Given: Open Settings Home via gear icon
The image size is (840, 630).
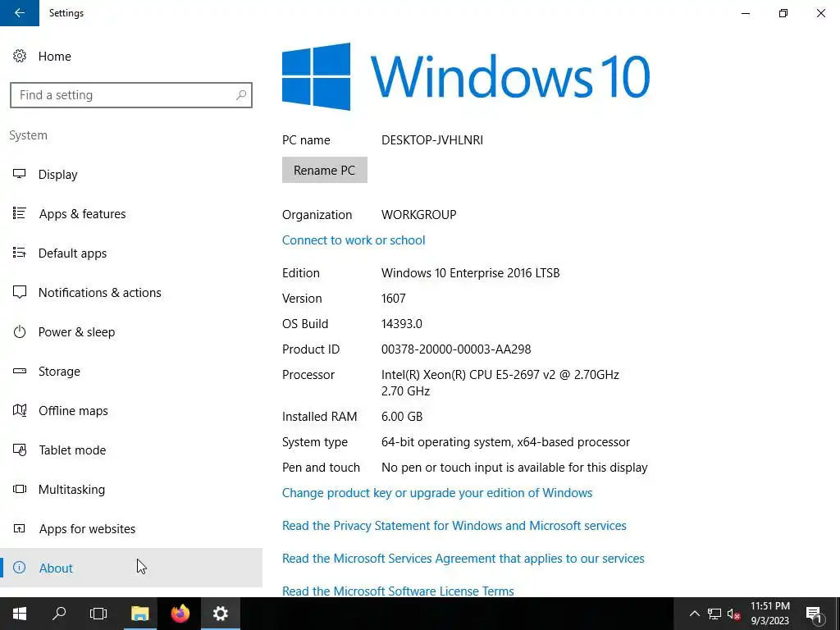Looking at the screenshot, I should click(x=20, y=56).
